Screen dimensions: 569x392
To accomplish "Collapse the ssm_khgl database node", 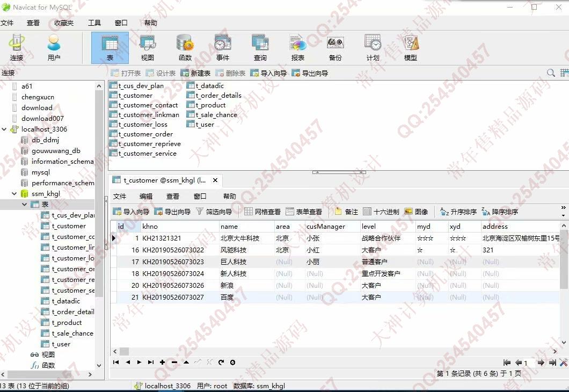I will [x=14, y=194].
